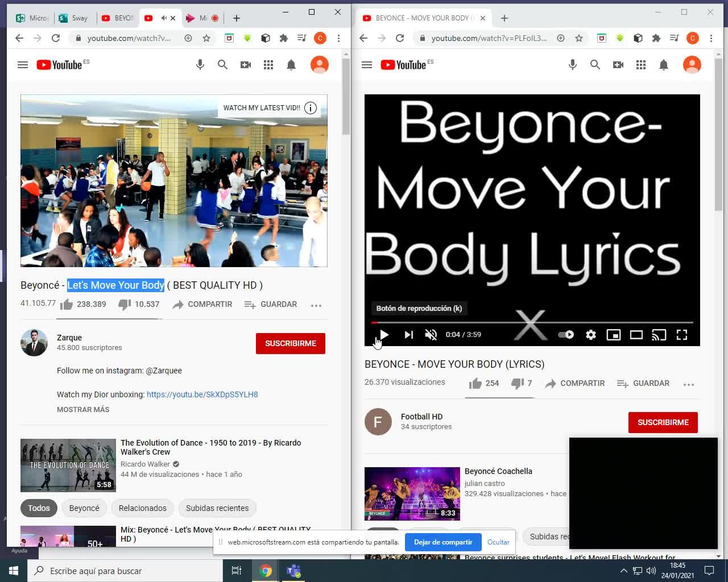Enable miniplayer mode icon
This screenshot has height=582, width=728.
[x=614, y=335]
